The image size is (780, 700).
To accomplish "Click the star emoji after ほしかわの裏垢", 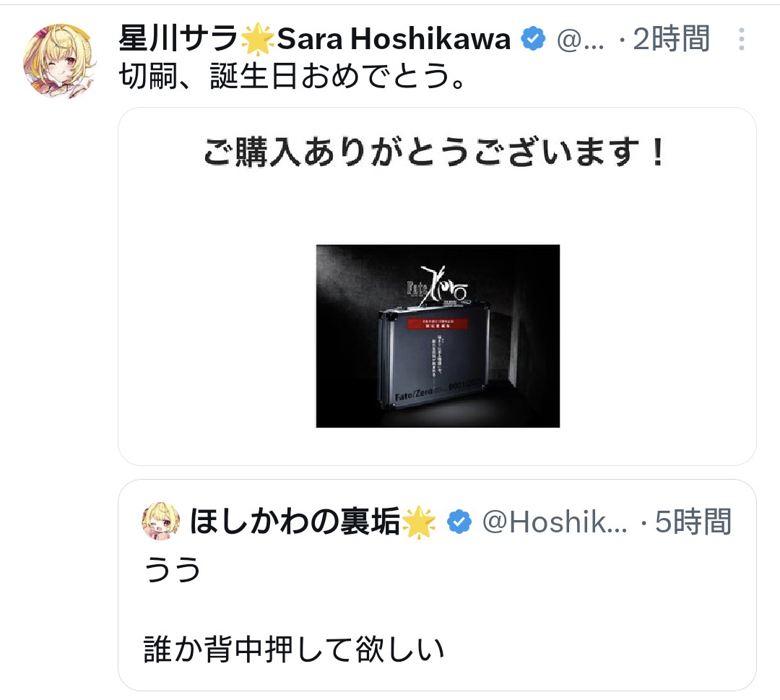I will (x=418, y=522).
